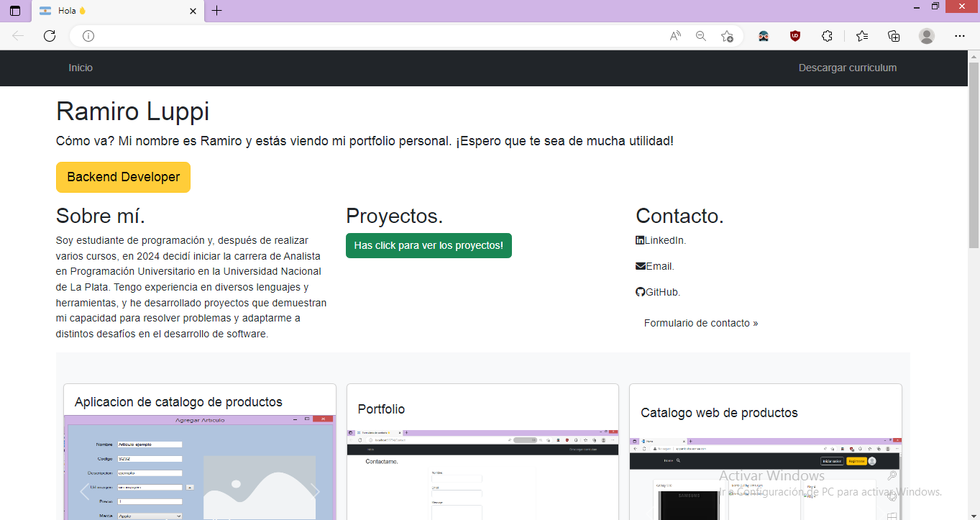Open the LinkedIn. link

666,240
